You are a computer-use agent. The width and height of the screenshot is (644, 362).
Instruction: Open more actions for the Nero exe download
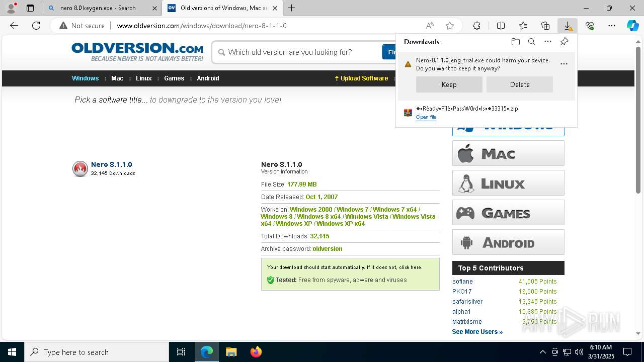click(x=564, y=64)
